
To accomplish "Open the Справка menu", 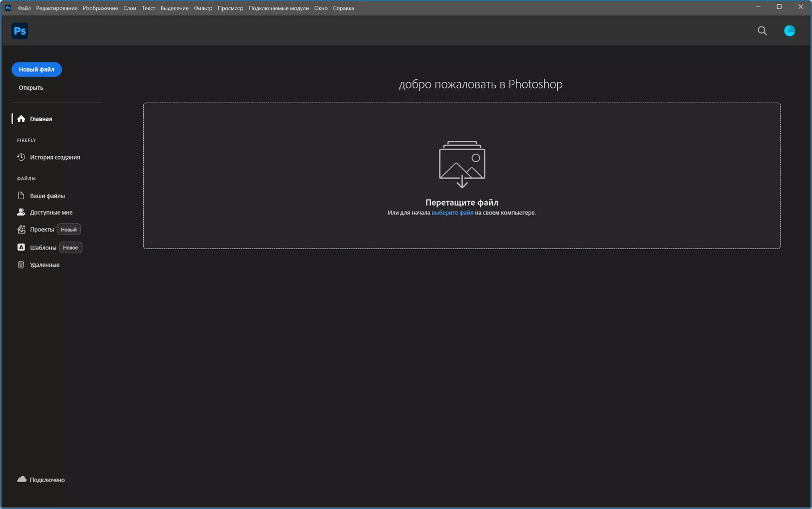I will tap(344, 8).
